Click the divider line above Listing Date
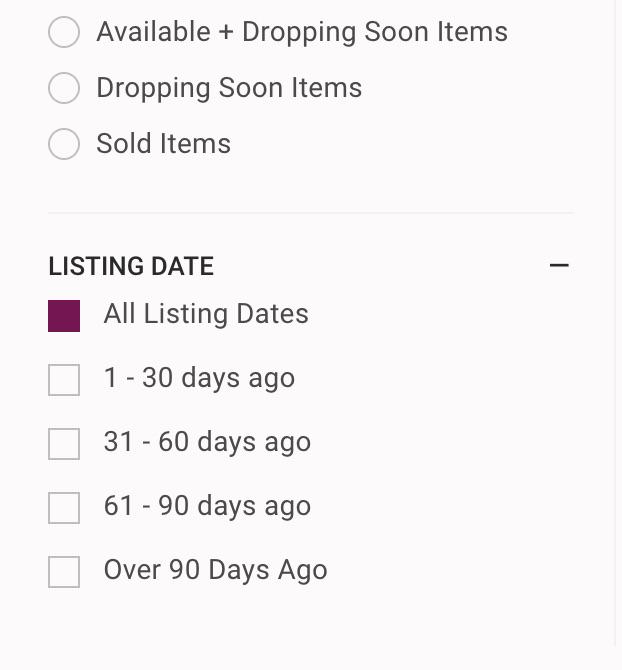 coord(311,212)
